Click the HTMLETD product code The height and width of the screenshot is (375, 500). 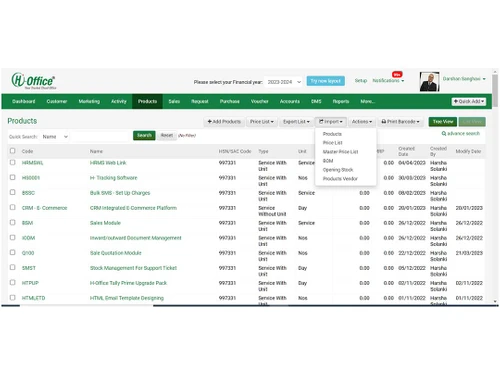[x=33, y=298]
